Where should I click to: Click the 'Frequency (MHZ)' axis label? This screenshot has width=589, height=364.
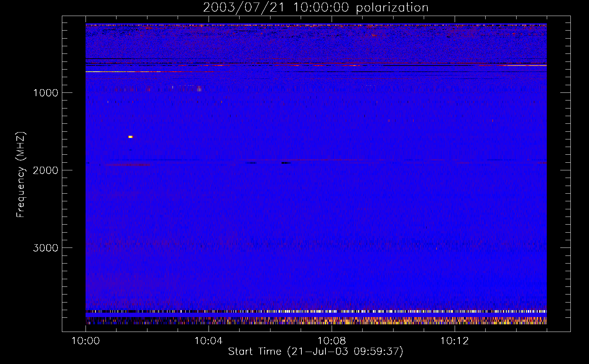tap(21, 175)
